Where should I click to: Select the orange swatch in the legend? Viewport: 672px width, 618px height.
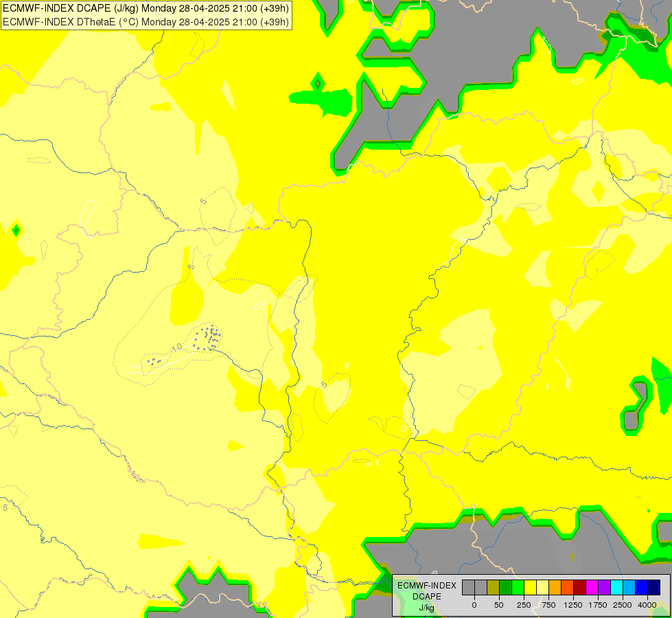[x=555, y=587]
